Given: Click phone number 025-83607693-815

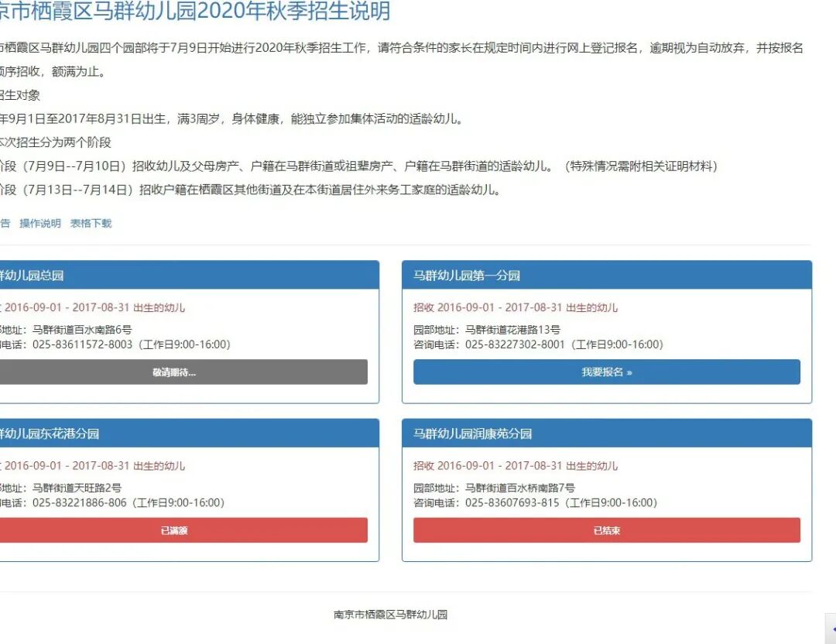Looking at the screenshot, I should [512, 502].
